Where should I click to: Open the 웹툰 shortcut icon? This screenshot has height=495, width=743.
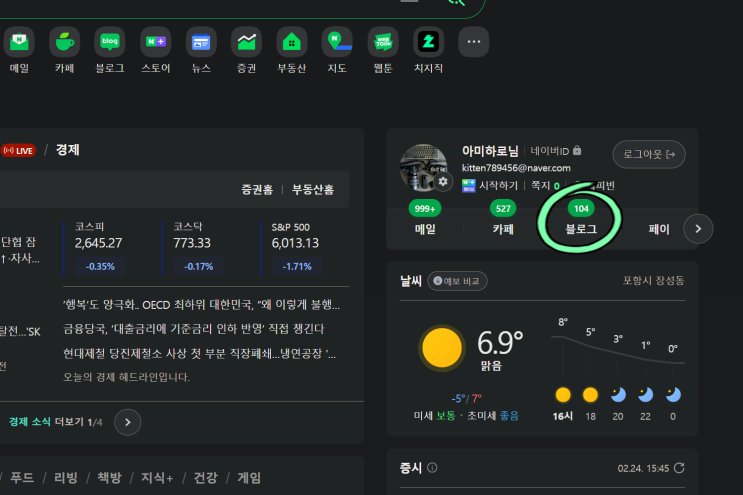pyautogui.click(x=383, y=42)
